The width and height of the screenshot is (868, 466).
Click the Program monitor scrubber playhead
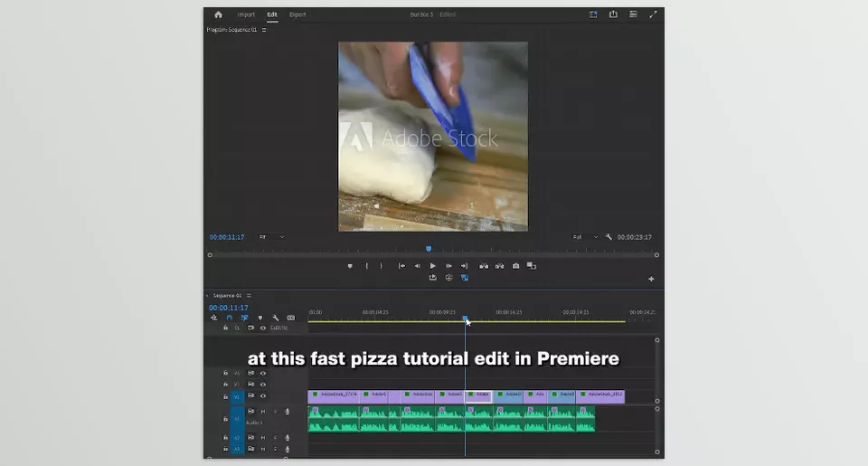(429, 249)
